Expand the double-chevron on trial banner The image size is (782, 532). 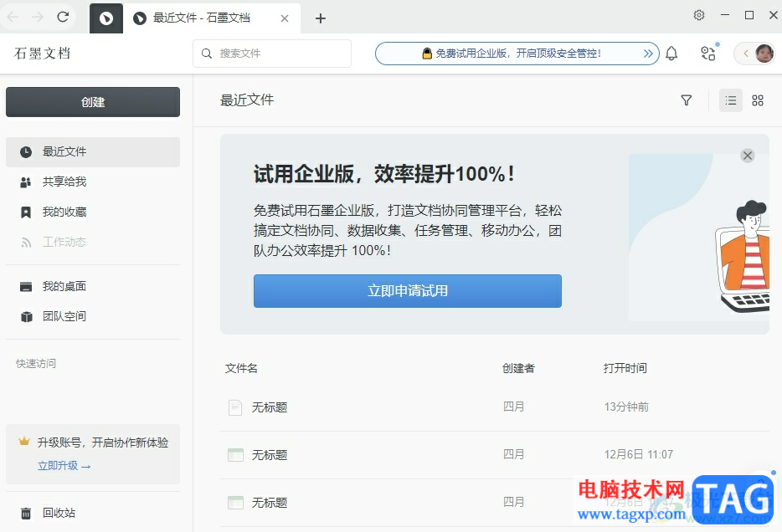pyautogui.click(x=648, y=54)
